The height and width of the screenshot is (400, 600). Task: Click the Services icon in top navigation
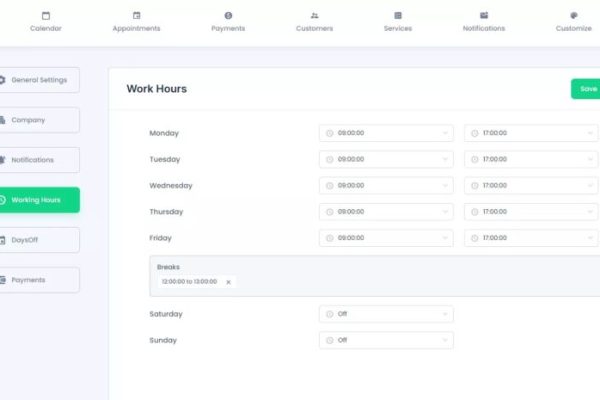pyautogui.click(x=398, y=16)
